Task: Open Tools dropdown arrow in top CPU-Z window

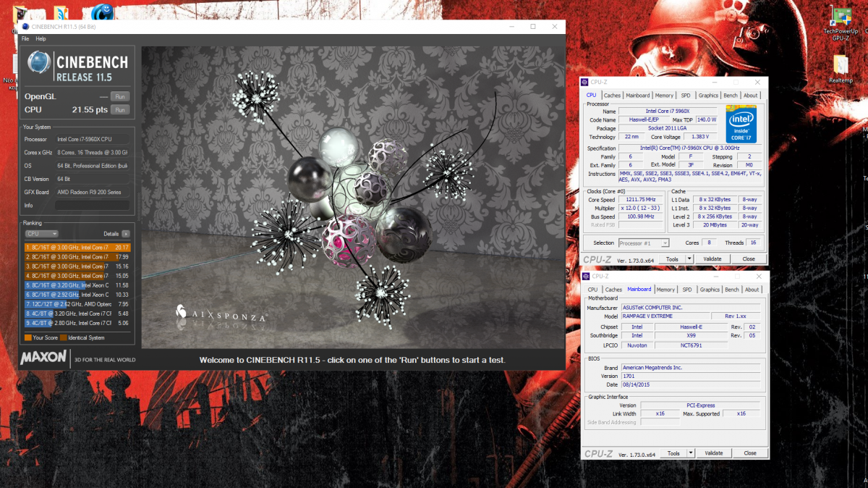Action: [x=690, y=258]
